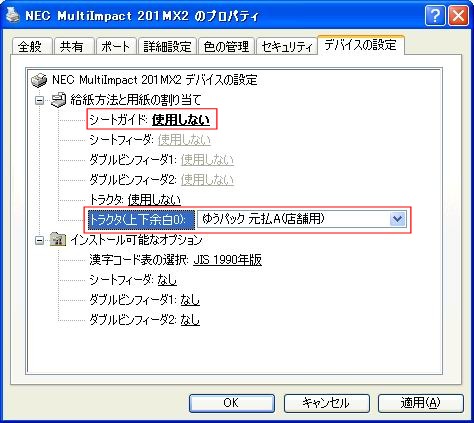This screenshot has width=474, height=423.
Task: Click the help question mark button in title bar
Action: [435, 15]
